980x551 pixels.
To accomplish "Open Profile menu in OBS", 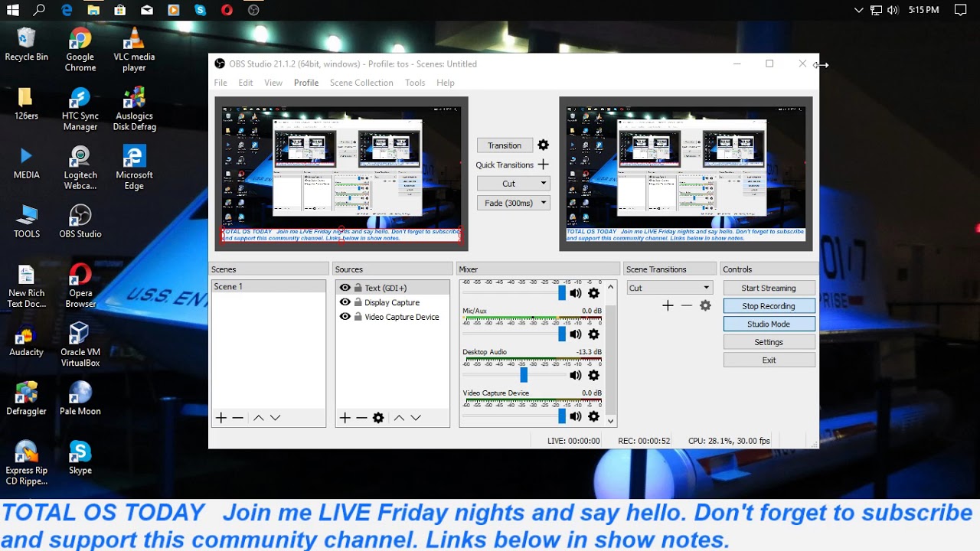I will [306, 83].
